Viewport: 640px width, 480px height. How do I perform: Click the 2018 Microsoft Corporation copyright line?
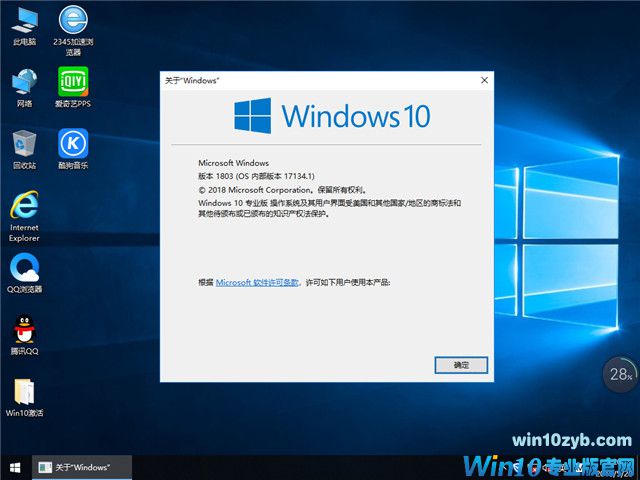click(x=282, y=190)
